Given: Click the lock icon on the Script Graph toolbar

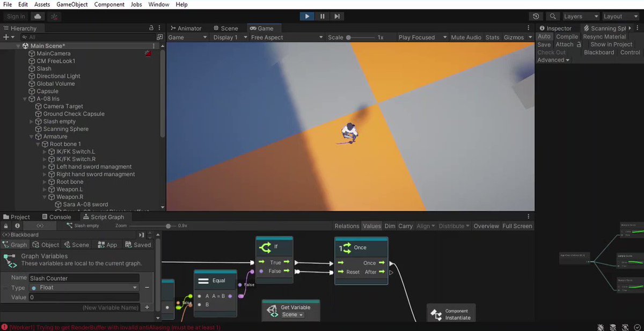Looking at the screenshot, I should point(5,226).
